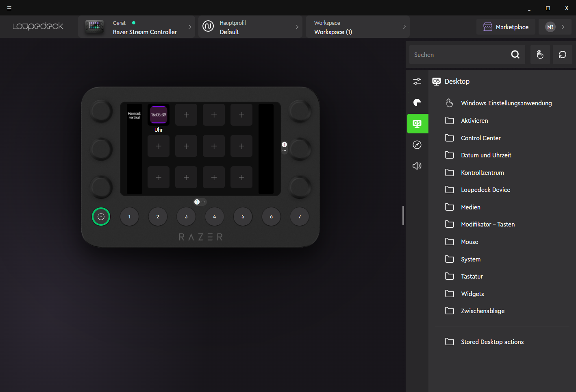The height and width of the screenshot is (392, 576).
Task: Select round device button 6
Action: 272,217
